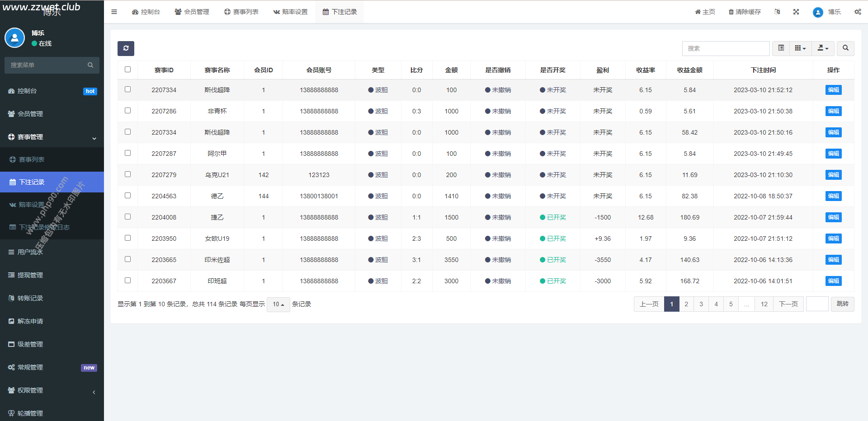The height and width of the screenshot is (421, 868).
Task: Click 上一页 previous page button
Action: 649,304
